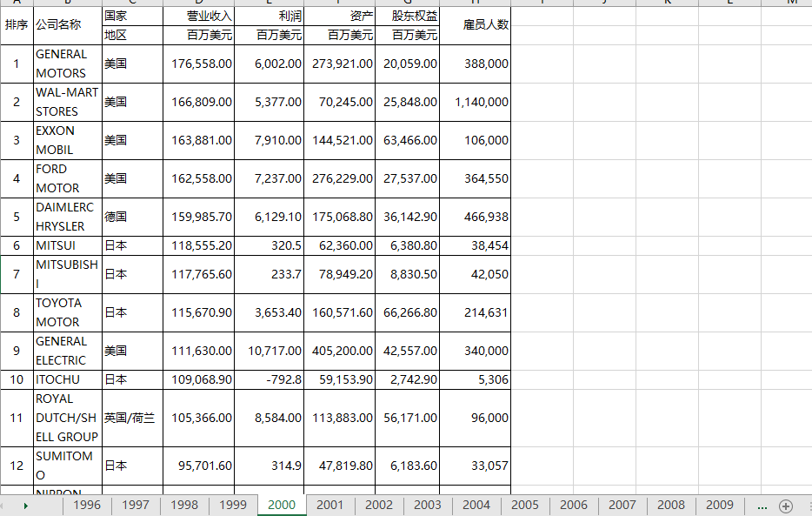Switch to the 2005 sheet tab
The image size is (812, 516).
click(x=525, y=505)
